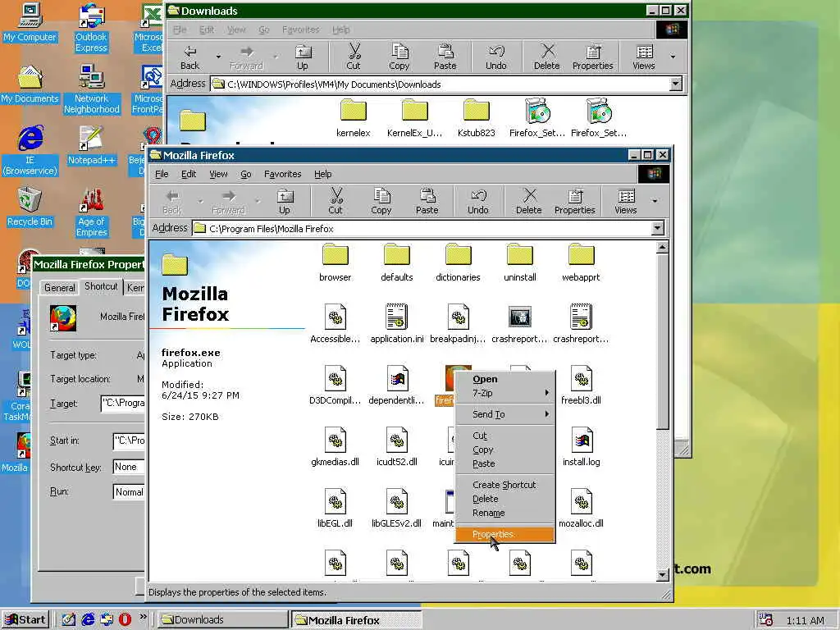Launch Opera from Quick Launch

click(125, 620)
